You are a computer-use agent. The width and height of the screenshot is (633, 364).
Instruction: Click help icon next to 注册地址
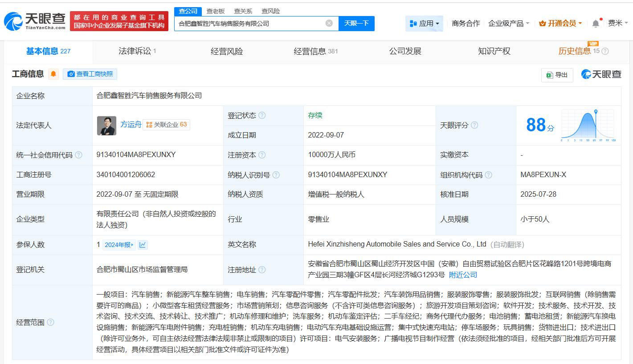tap(262, 270)
